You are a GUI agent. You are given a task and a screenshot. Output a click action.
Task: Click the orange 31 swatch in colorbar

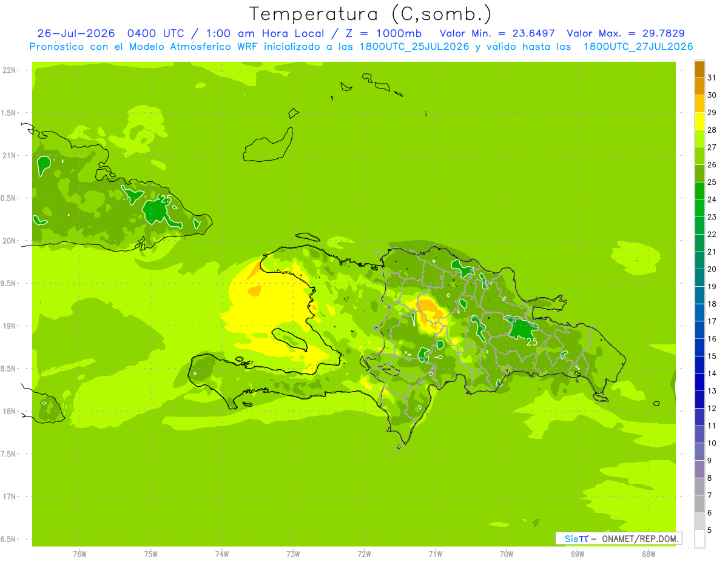click(x=699, y=69)
